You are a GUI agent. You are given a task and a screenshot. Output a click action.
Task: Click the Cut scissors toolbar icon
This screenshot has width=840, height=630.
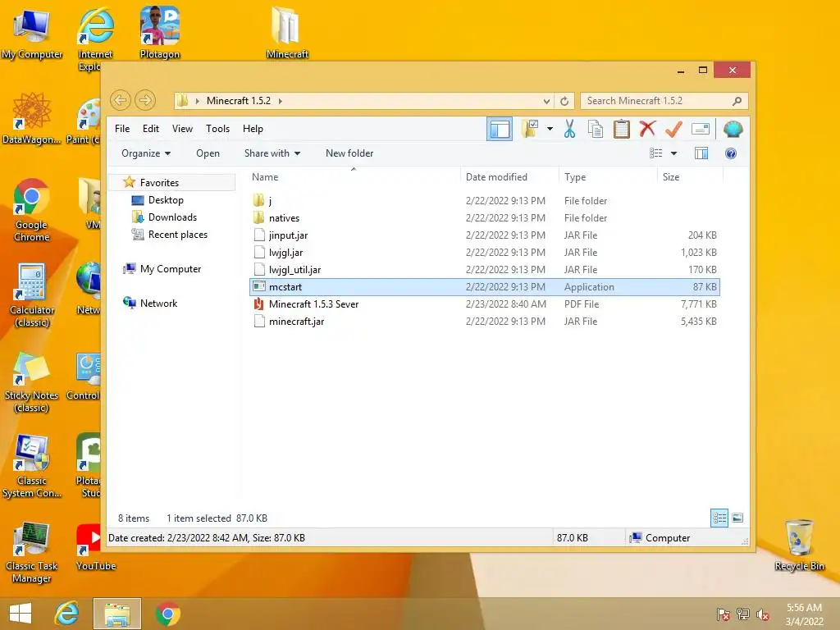(569, 129)
